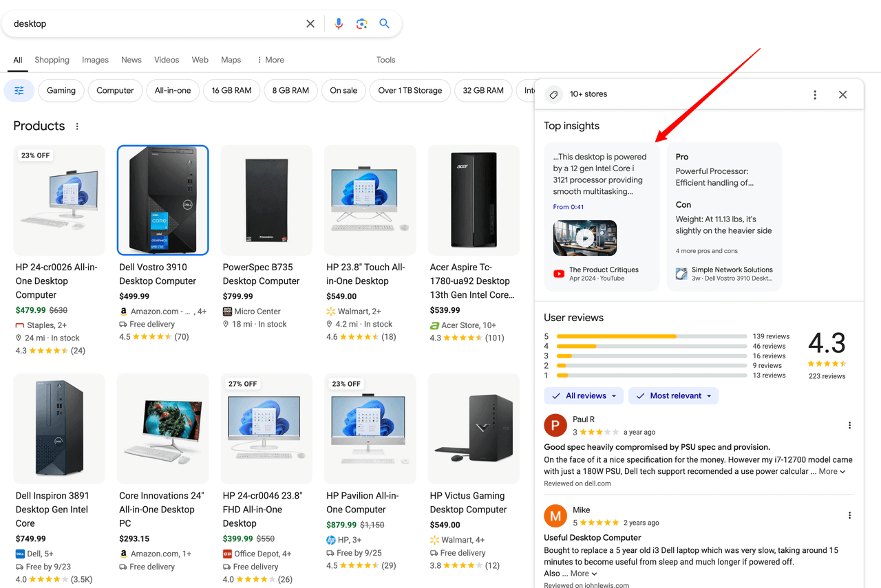
Task: Click the blue search magnifier icon
Action: point(385,24)
